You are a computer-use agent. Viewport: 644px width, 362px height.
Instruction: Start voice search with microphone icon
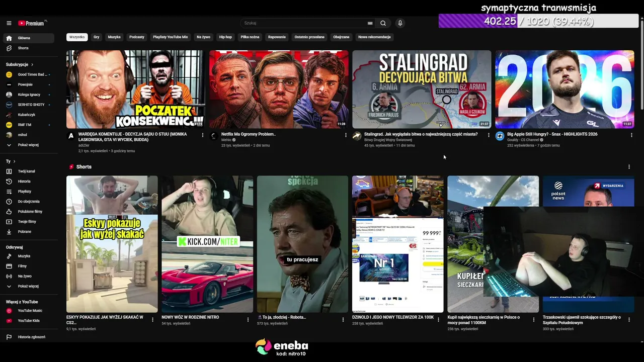pos(400,23)
